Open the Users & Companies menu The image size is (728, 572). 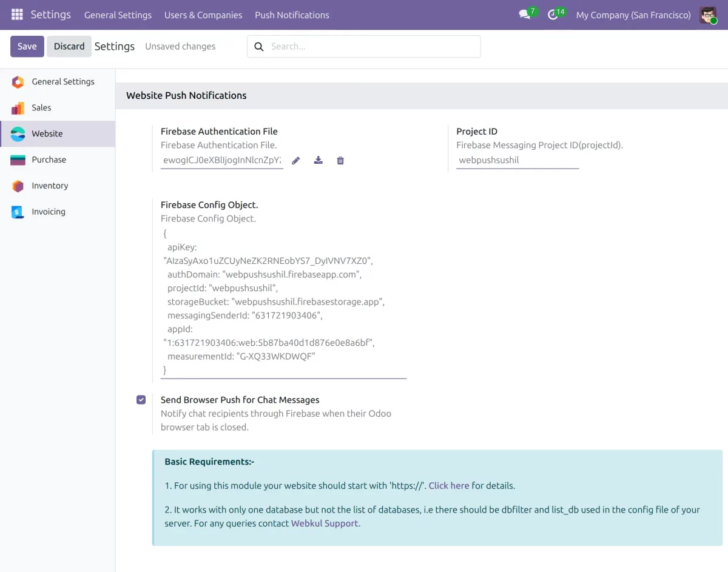pyautogui.click(x=203, y=15)
